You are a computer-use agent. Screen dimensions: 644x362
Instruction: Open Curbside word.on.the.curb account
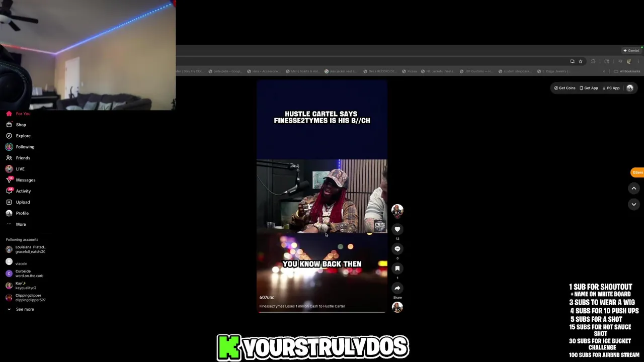[25, 274]
